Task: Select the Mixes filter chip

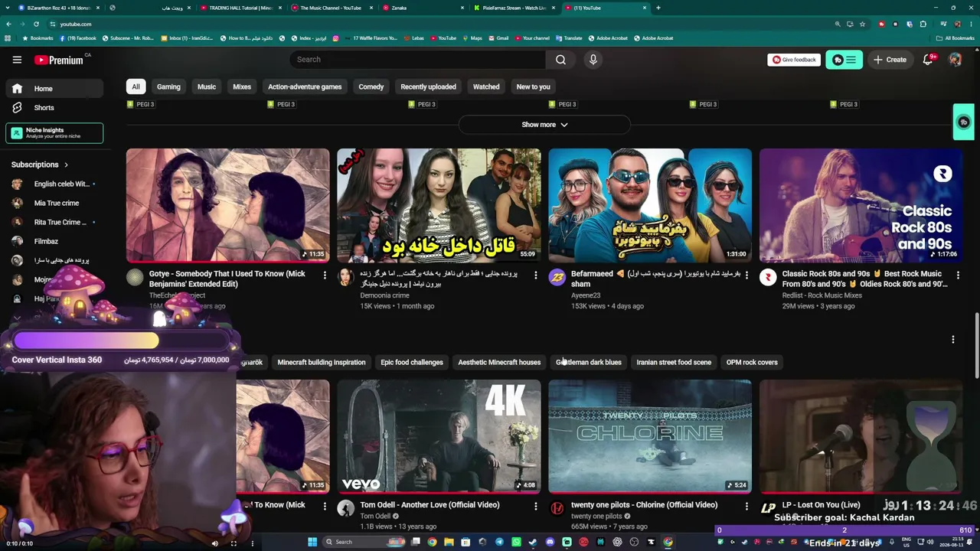Action: (242, 86)
